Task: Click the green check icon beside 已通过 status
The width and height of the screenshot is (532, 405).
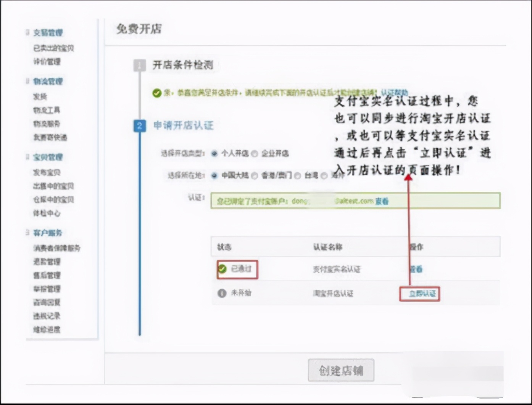Action: click(222, 269)
